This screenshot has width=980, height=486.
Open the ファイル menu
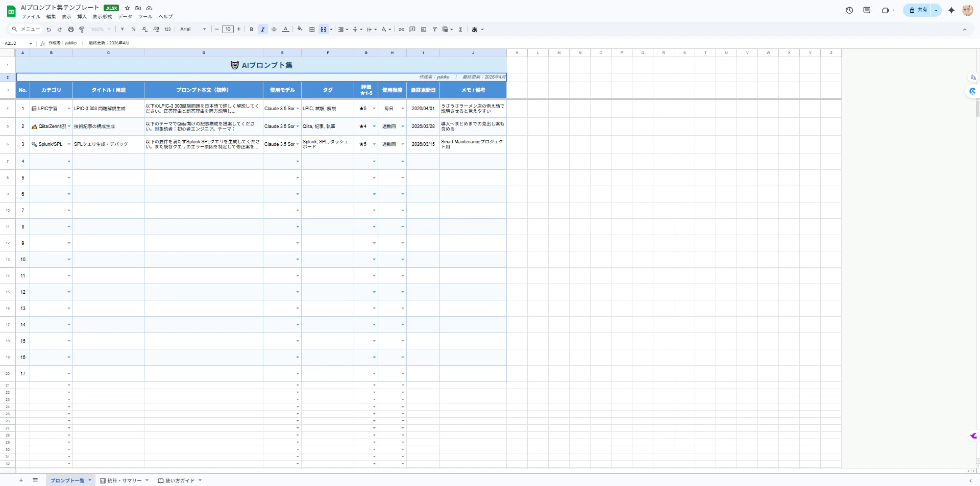click(x=31, y=17)
